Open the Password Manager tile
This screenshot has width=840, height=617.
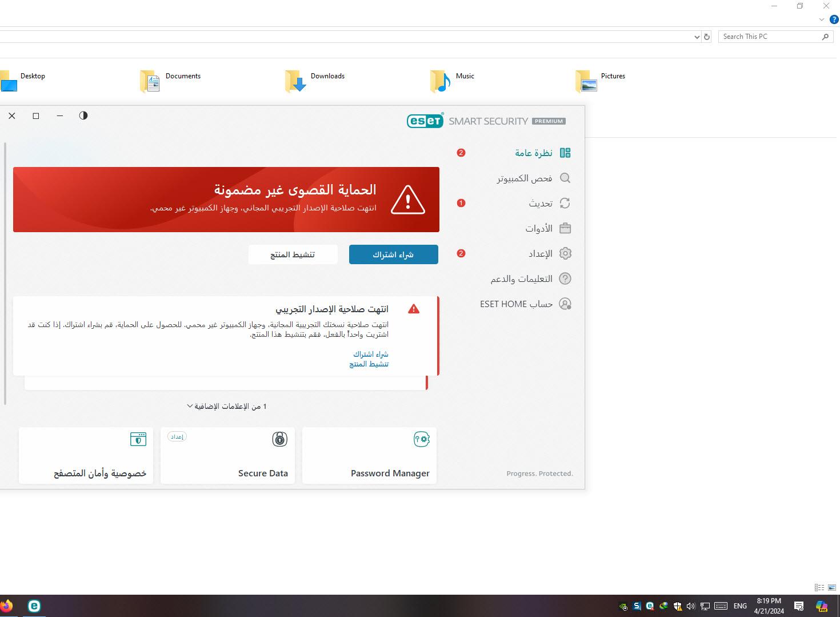(x=369, y=455)
